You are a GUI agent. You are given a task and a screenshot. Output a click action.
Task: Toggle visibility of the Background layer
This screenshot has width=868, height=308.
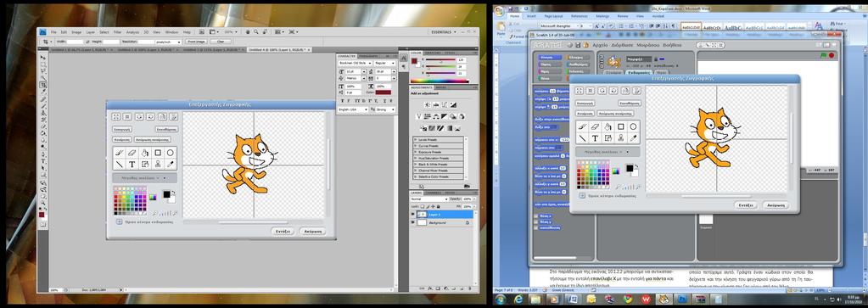click(x=413, y=222)
